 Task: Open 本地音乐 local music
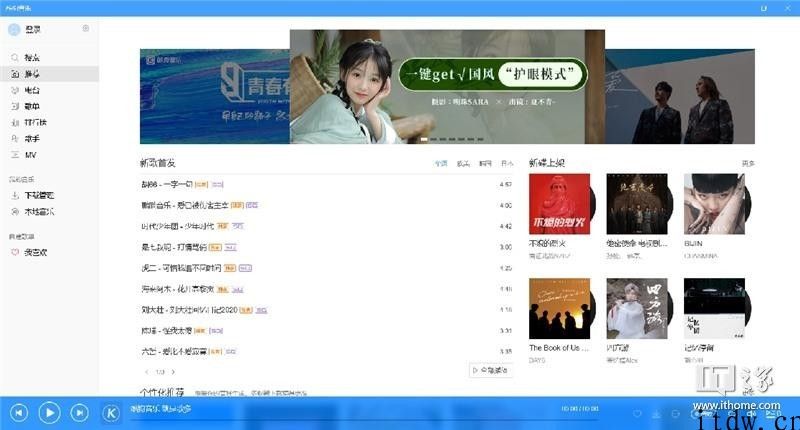point(49,212)
